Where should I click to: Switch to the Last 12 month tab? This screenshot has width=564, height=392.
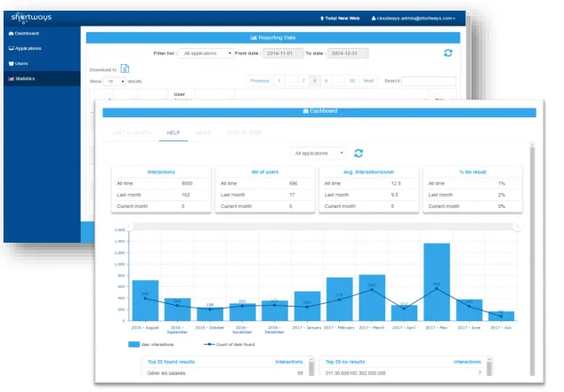pyautogui.click(x=132, y=133)
